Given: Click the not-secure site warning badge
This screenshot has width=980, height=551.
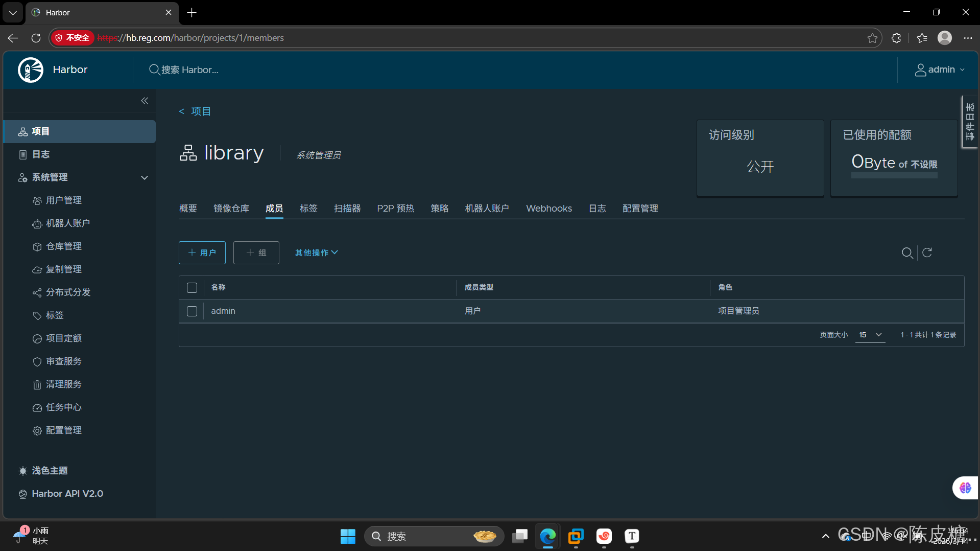Looking at the screenshot, I should click(x=72, y=38).
